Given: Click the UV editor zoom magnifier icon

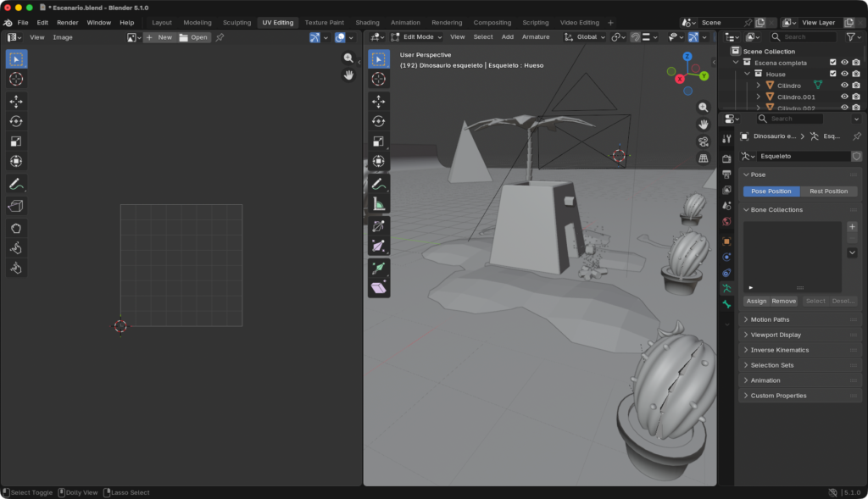Looking at the screenshot, I should tap(348, 58).
